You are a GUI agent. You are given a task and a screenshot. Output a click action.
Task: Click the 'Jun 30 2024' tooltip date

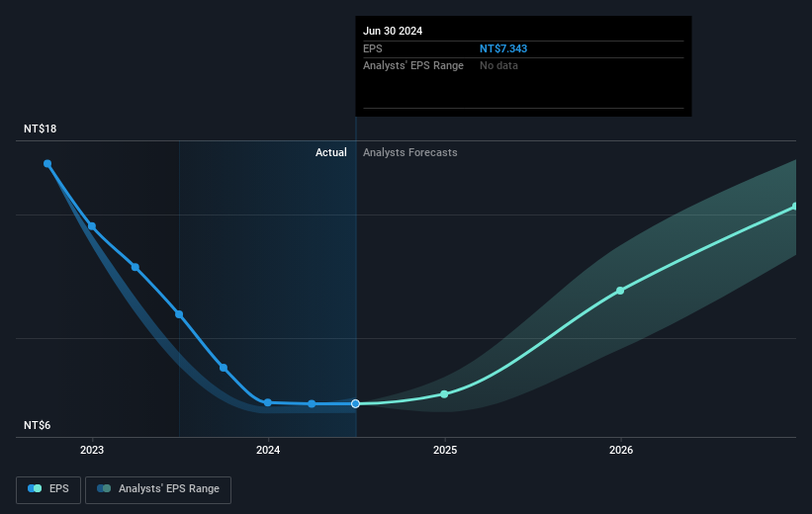[393, 31]
